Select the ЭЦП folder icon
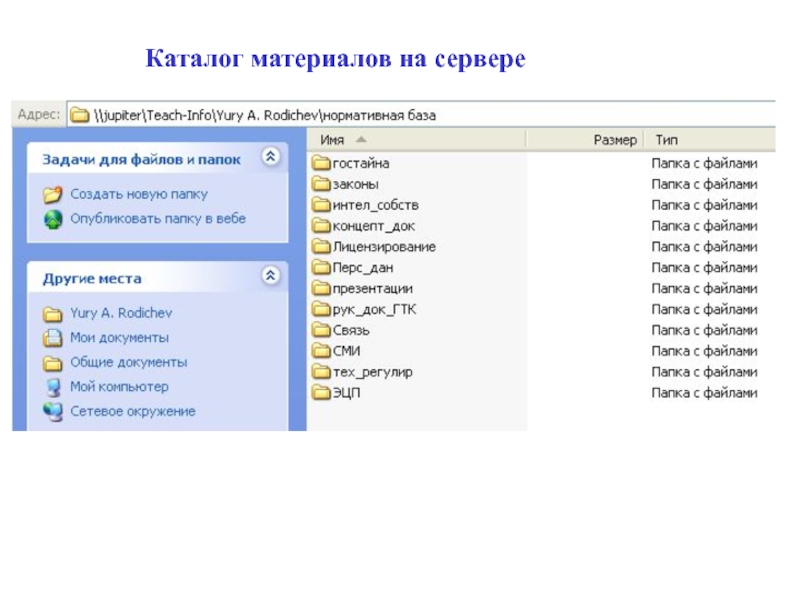 pos(321,392)
